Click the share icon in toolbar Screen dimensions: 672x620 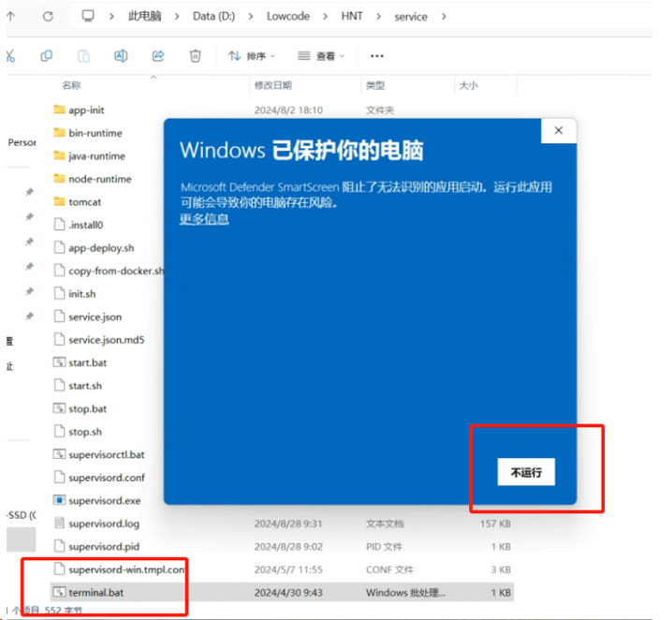click(x=158, y=56)
